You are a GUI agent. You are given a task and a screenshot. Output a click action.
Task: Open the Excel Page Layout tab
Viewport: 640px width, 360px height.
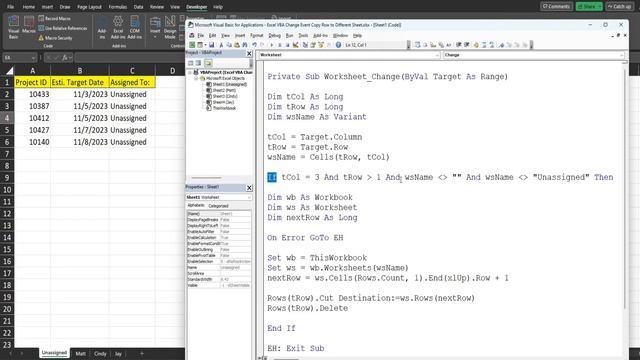(89, 7)
